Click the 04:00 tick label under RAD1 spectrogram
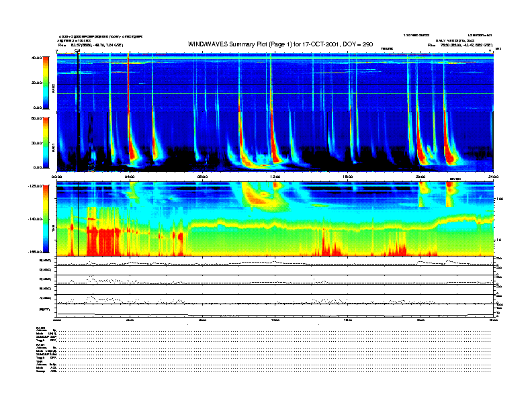532x411 pixels. click(130, 177)
